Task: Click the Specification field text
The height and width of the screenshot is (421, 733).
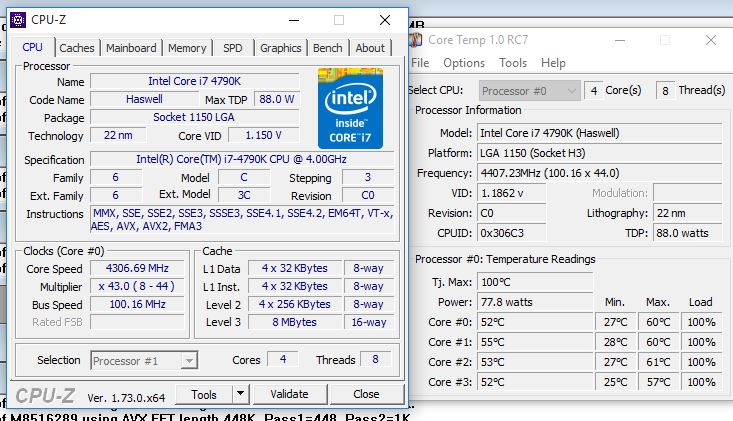Action: 242,159
